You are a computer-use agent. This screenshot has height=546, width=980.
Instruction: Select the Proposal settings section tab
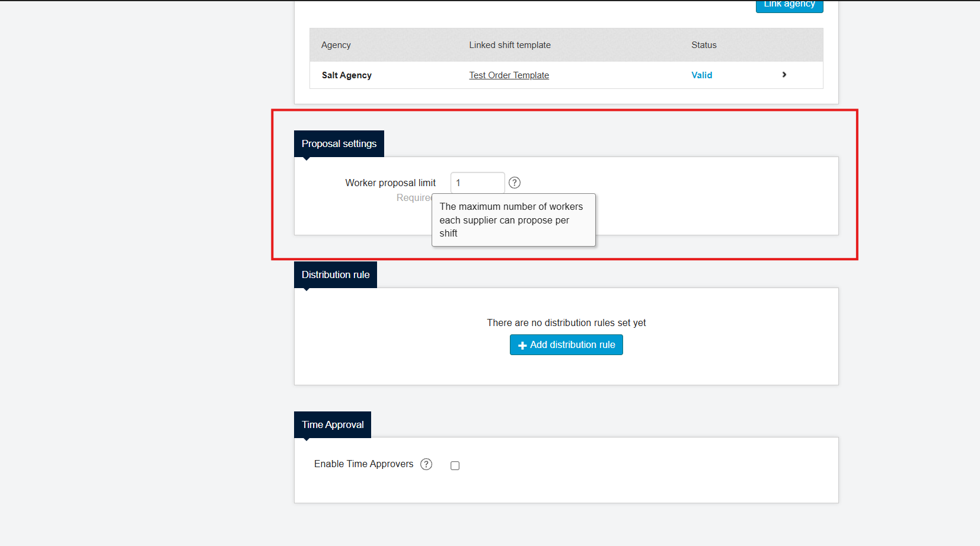point(339,143)
